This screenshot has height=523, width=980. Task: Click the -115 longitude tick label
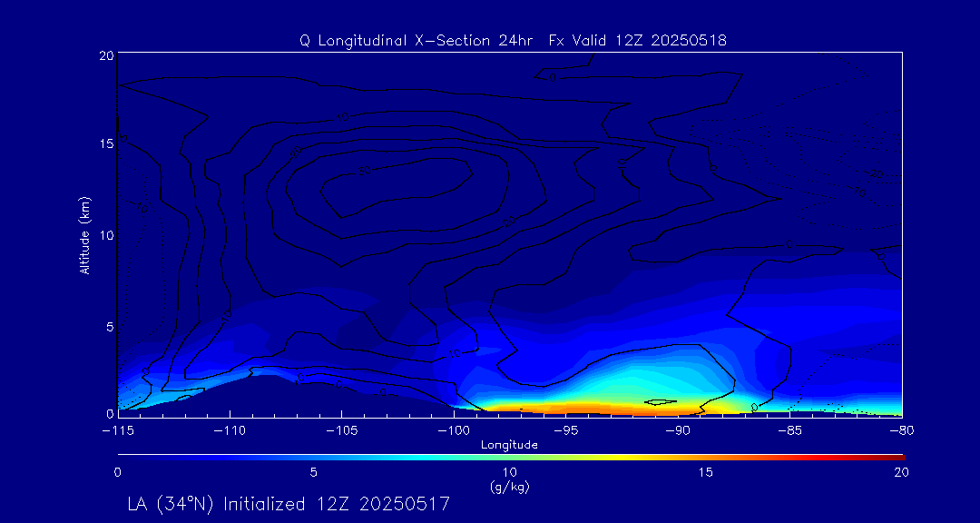coord(118,430)
